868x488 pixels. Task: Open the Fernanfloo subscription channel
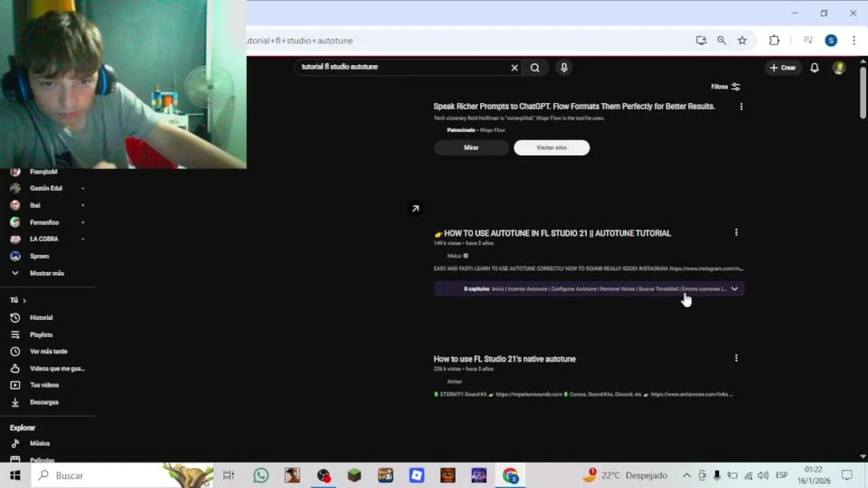[45, 222]
